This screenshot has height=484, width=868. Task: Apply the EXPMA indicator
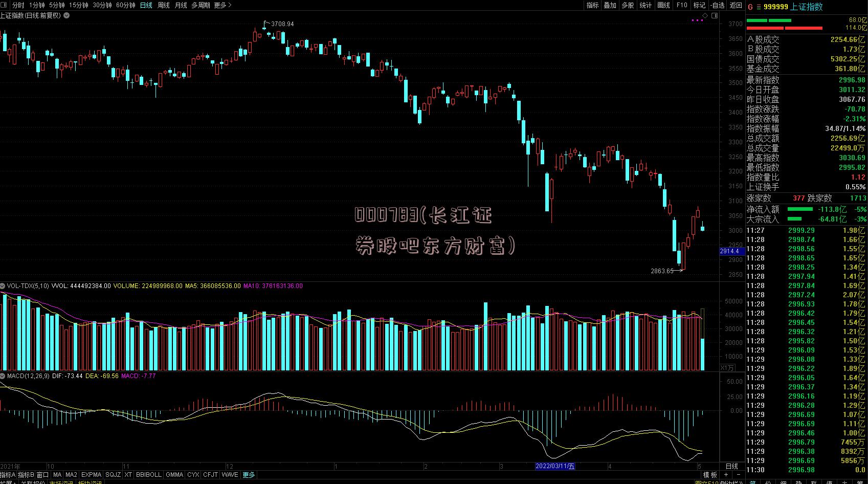click(x=92, y=475)
